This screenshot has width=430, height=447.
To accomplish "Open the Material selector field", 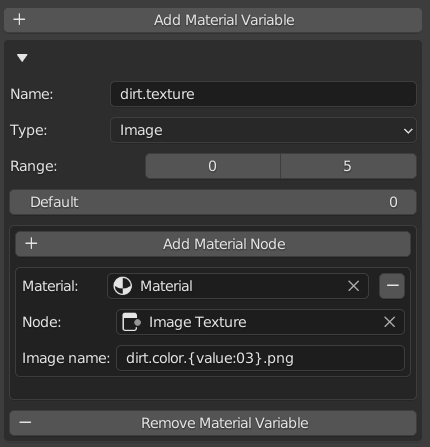I will [x=238, y=286].
